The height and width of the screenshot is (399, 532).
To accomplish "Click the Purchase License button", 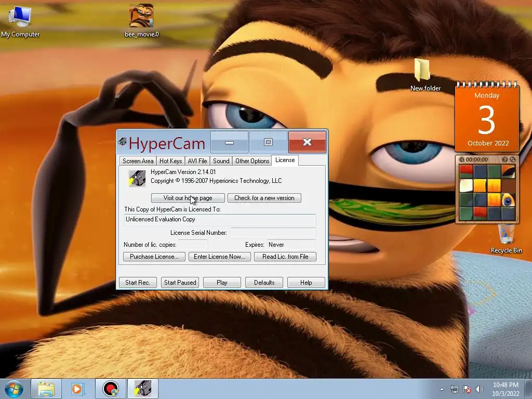I will tap(154, 257).
